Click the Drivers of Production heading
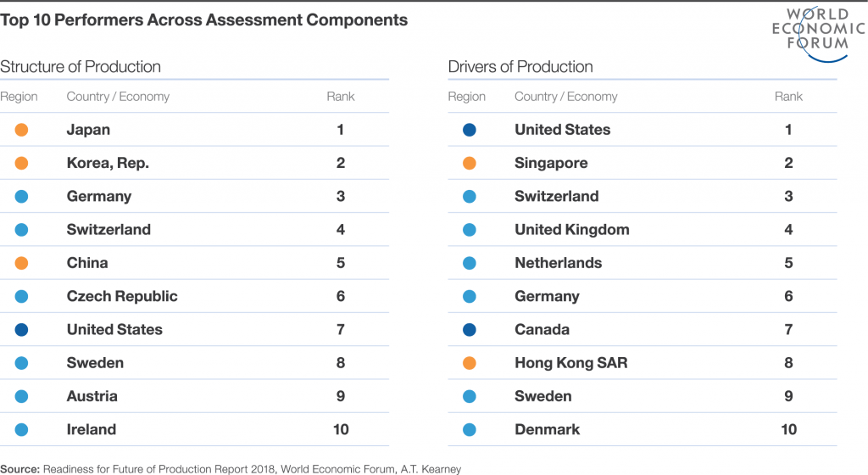Screen dimensions: 868x475 tap(520, 67)
